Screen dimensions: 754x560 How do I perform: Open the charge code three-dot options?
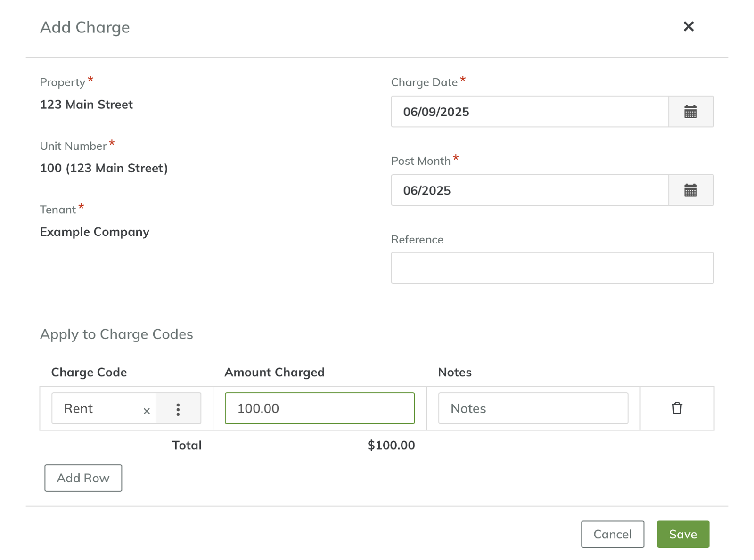[x=178, y=409]
